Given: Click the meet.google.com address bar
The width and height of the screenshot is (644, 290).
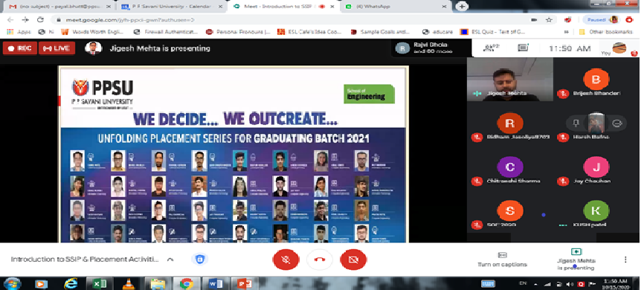Looking at the screenshot, I should click(x=288, y=20).
